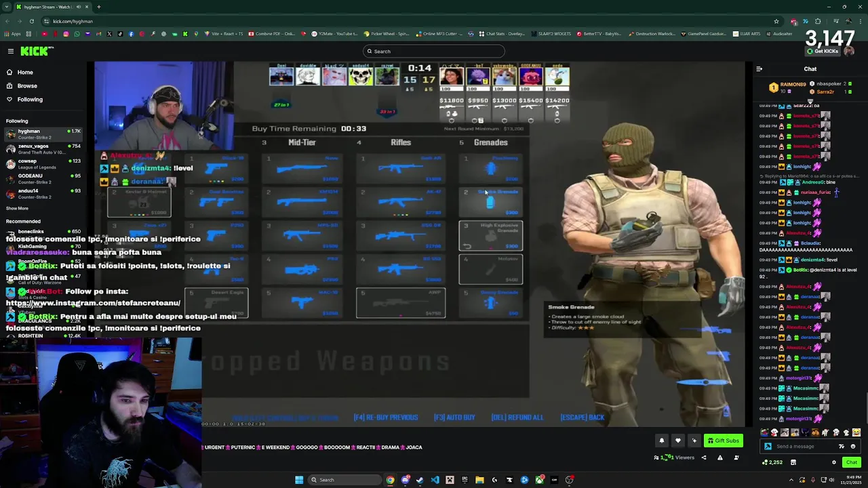Click the KICK logo
The height and width of the screenshot is (488, 868).
coord(36,52)
